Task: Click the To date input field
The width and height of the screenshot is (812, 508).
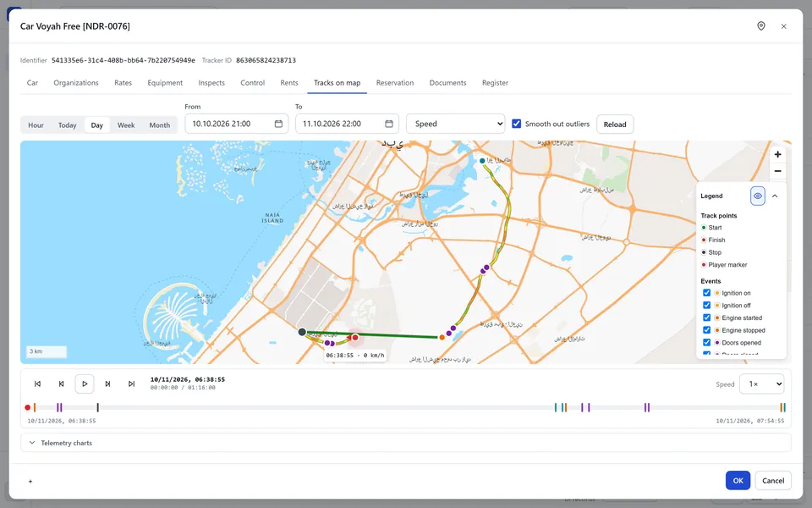Action: 347,124
